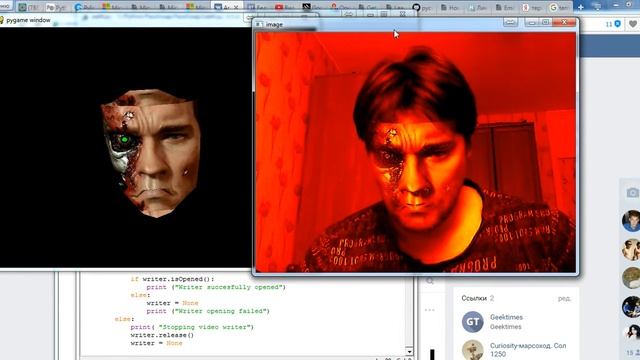640x360 pixels.
Task: Click the Curiosity-марсоход avatar thumbnail
Action: pos(473,350)
